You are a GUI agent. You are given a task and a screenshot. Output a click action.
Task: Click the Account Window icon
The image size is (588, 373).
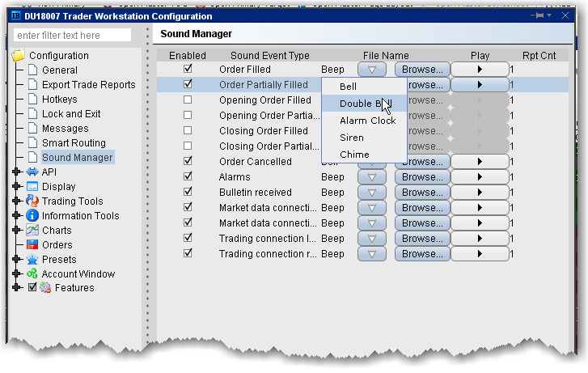pos(32,274)
